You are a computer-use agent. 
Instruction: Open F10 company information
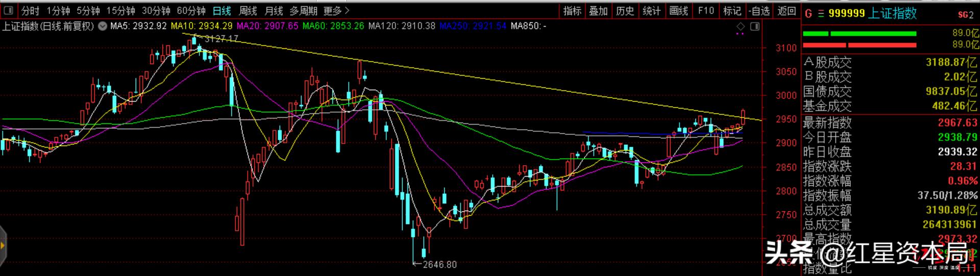(x=706, y=11)
